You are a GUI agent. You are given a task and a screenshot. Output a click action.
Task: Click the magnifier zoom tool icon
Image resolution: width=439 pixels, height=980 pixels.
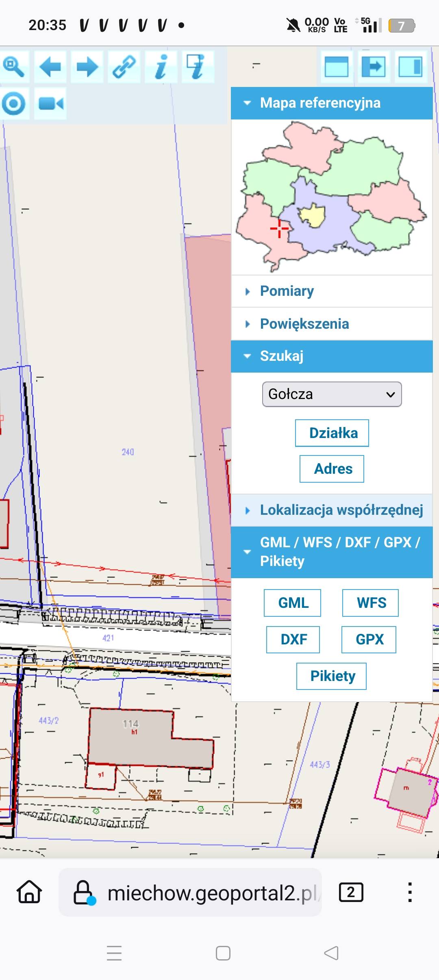pyautogui.click(x=14, y=67)
